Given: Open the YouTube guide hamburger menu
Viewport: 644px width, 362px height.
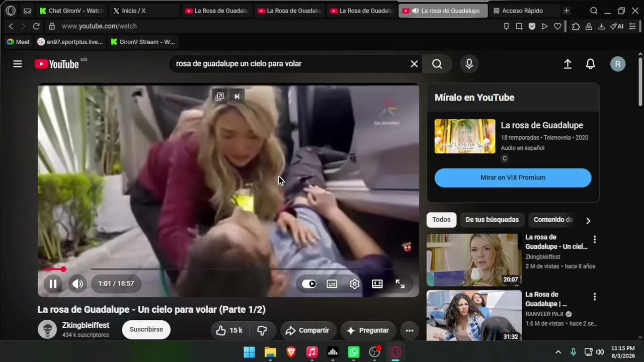Looking at the screenshot, I should click(x=18, y=64).
